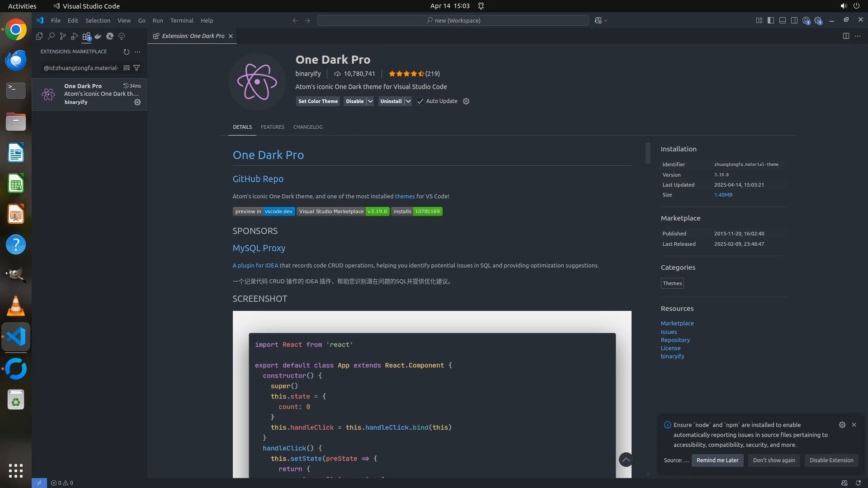The image size is (868, 488).
Task: Expand the Disable button dropdown arrow
Action: pos(370,101)
